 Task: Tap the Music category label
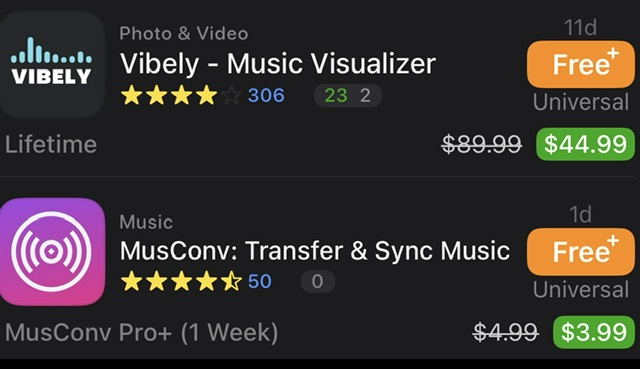(146, 222)
